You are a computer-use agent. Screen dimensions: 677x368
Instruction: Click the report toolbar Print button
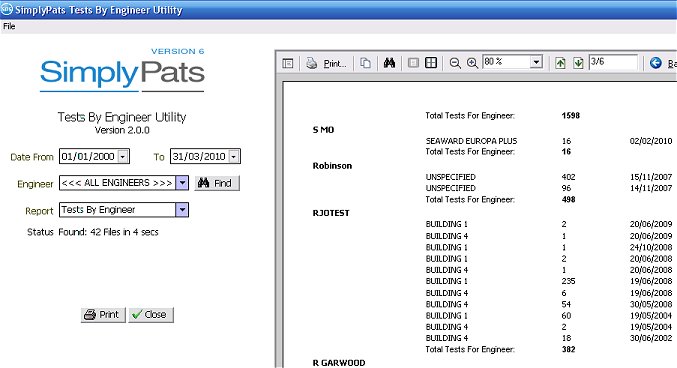[x=326, y=63]
